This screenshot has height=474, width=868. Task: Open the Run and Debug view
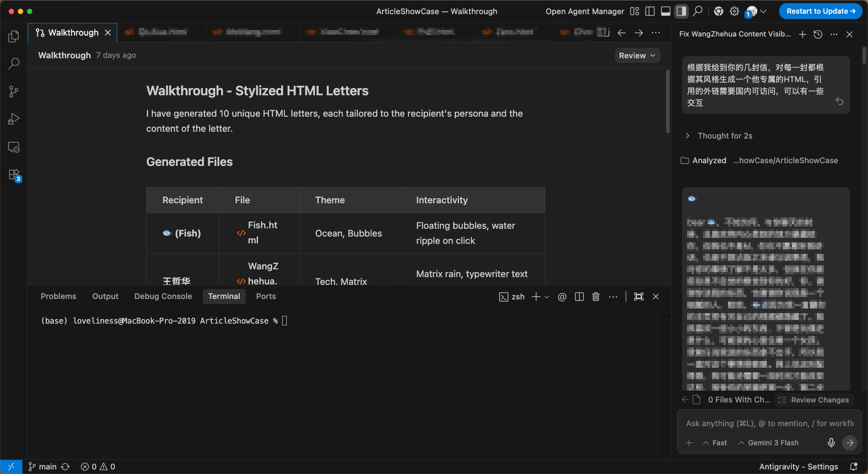pyautogui.click(x=14, y=119)
